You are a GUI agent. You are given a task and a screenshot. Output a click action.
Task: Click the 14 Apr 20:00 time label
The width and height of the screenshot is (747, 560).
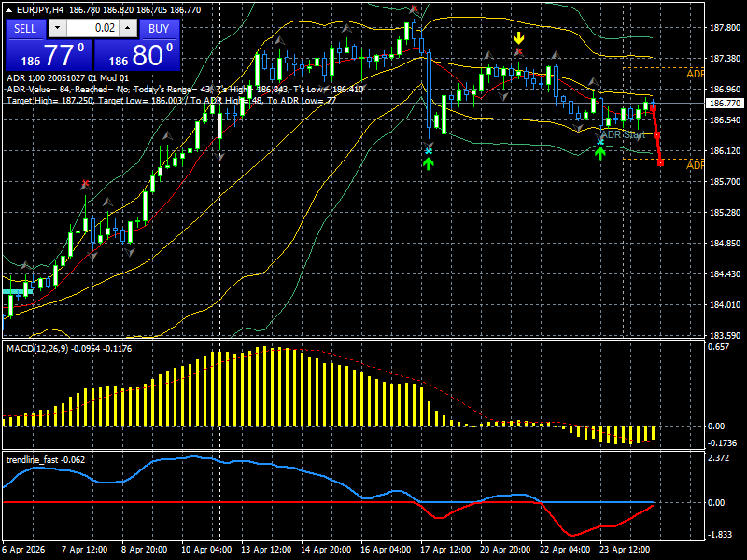(x=326, y=550)
